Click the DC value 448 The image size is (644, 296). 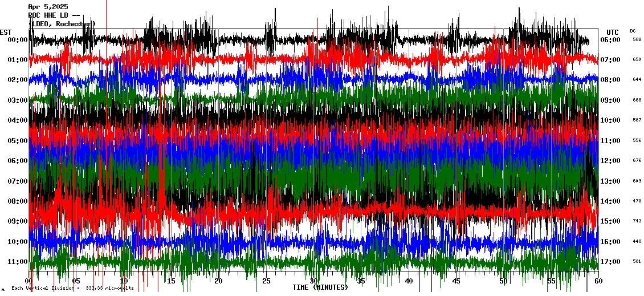point(637,241)
